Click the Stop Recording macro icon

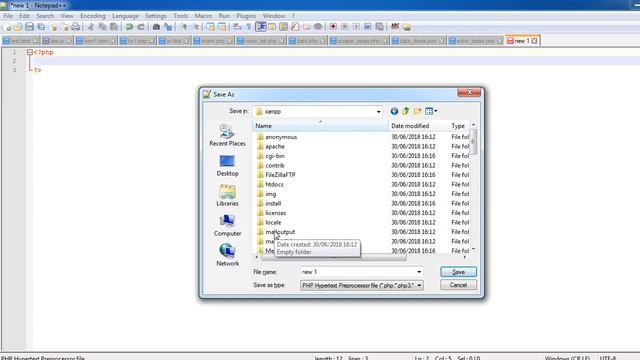[x=344, y=27]
